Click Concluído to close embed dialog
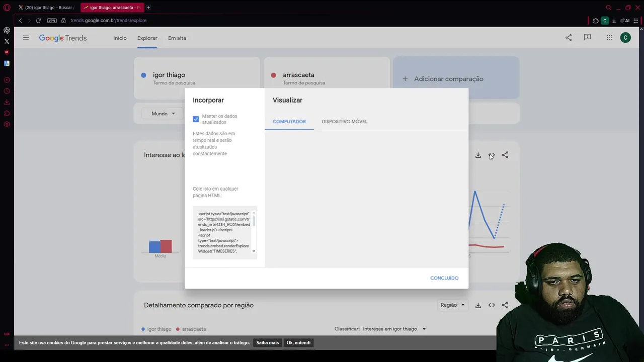The image size is (644, 362). [444, 278]
